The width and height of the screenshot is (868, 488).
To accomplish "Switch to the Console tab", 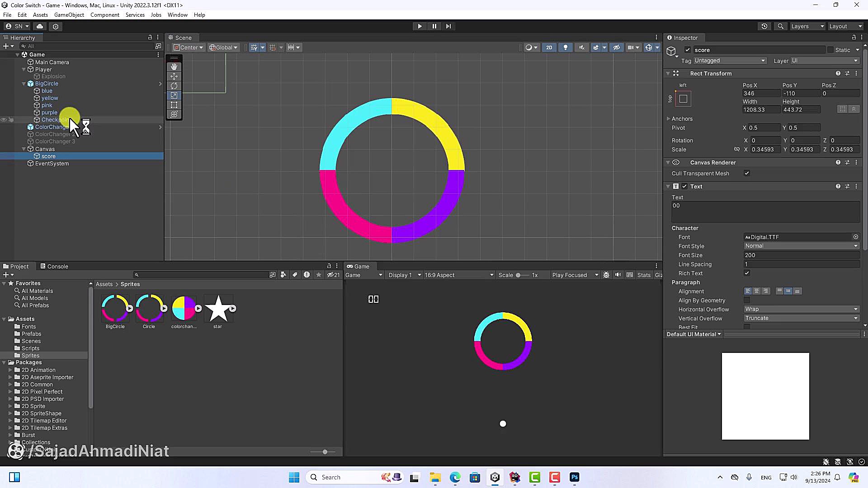I will [x=54, y=266].
